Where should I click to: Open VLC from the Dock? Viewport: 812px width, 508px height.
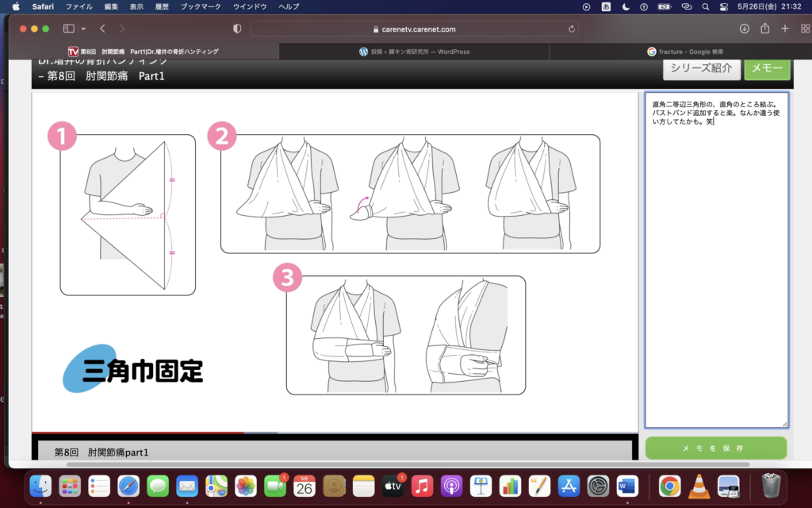click(699, 485)
